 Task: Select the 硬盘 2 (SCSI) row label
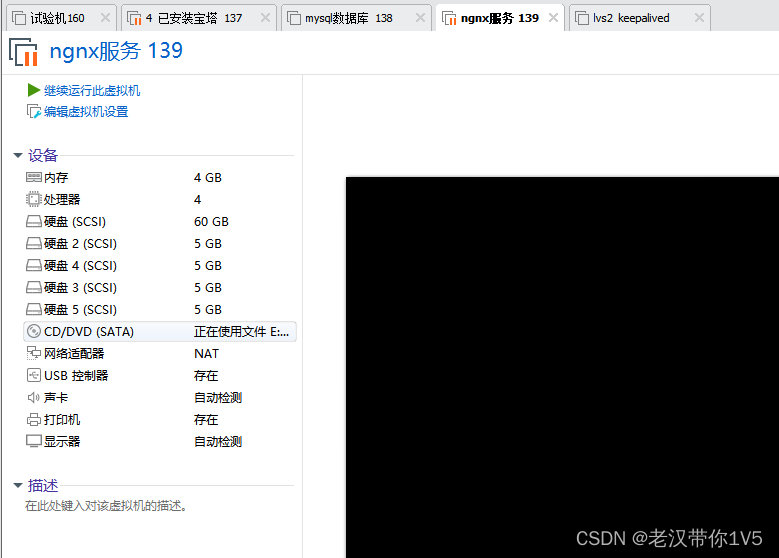coord(80,243)
